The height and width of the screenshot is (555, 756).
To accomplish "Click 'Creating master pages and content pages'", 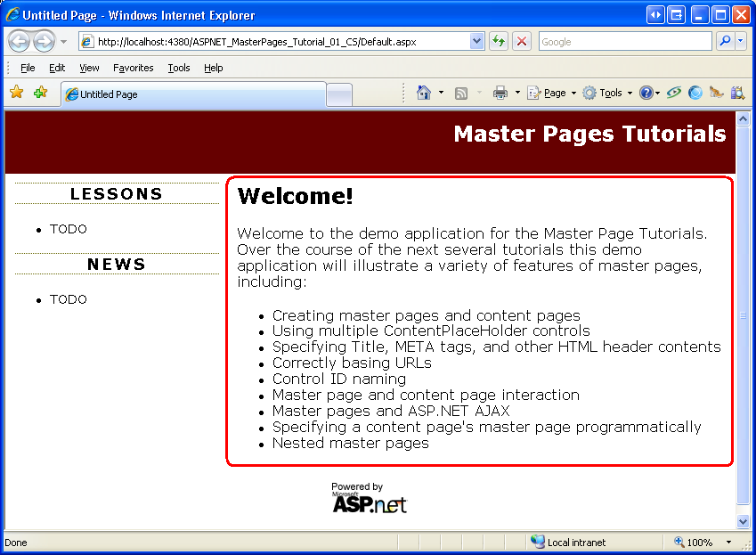I will click(427, 315).
